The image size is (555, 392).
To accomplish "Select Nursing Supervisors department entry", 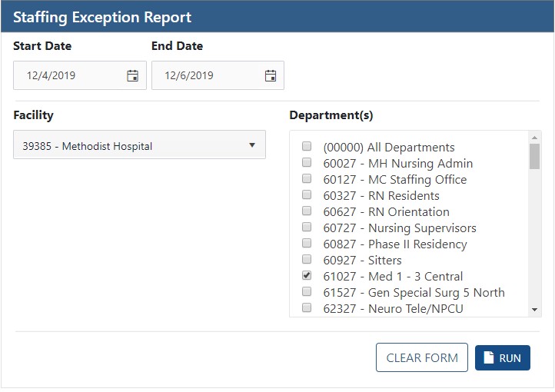I will click(x=399, y=228).
